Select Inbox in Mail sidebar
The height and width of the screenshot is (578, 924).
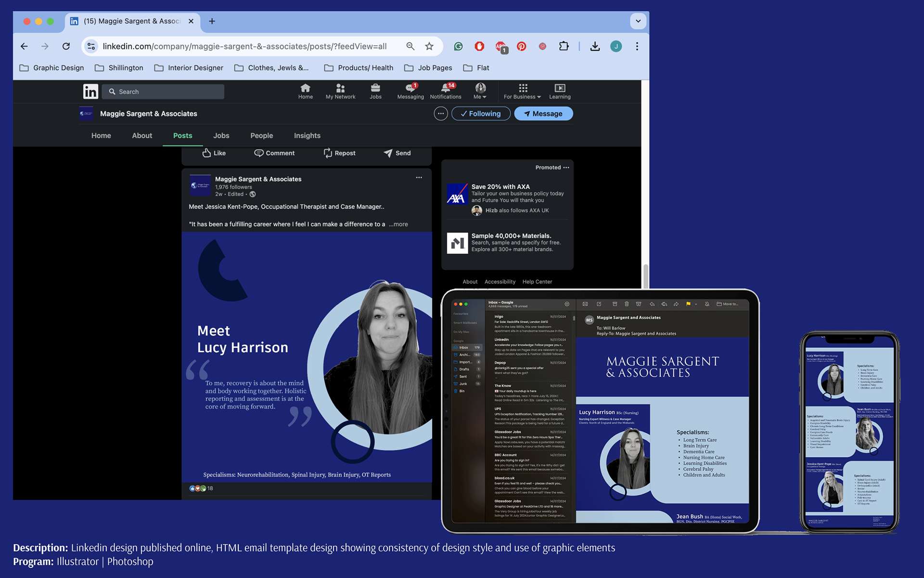click(x=467, y=347)
